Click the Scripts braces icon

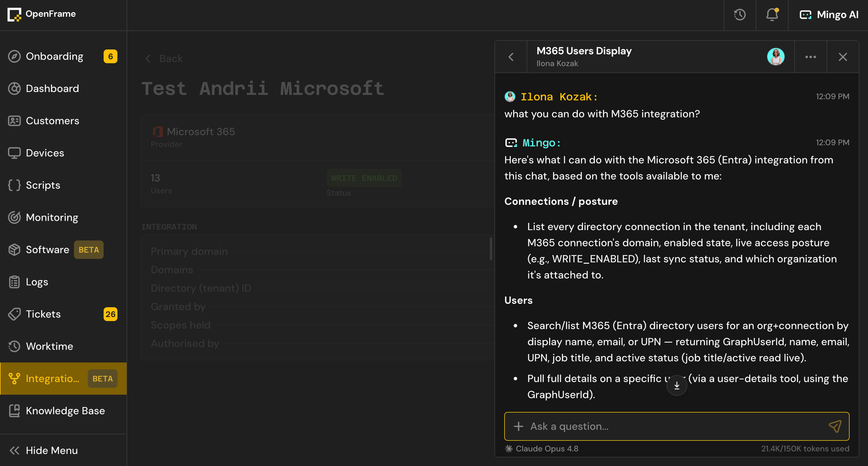(14, 185)
